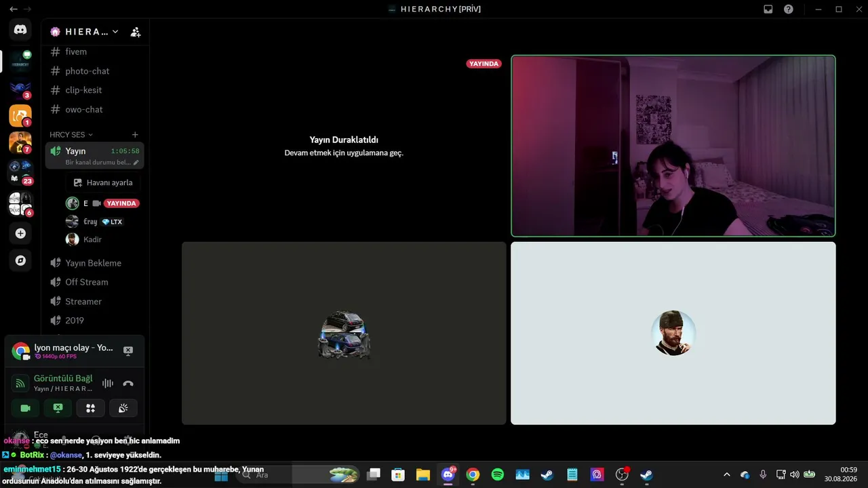Open the Discord inbox
Screen dimensions: 868x488
point(768,9)
